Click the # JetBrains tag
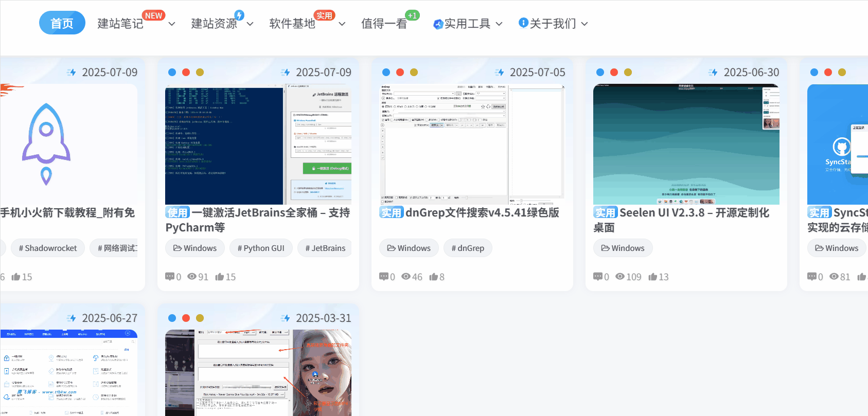This screenshot has height=416, width=868. (325, 248)
